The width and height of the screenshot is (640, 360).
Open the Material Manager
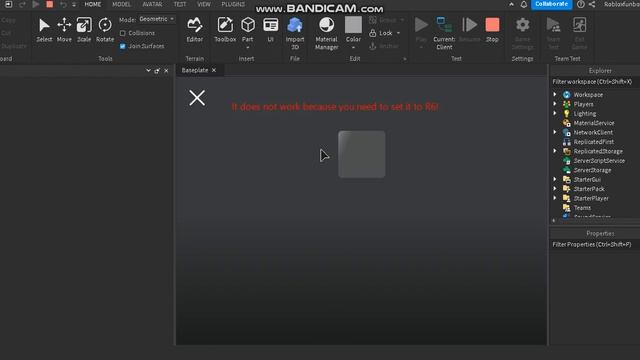tap(327, 33)
